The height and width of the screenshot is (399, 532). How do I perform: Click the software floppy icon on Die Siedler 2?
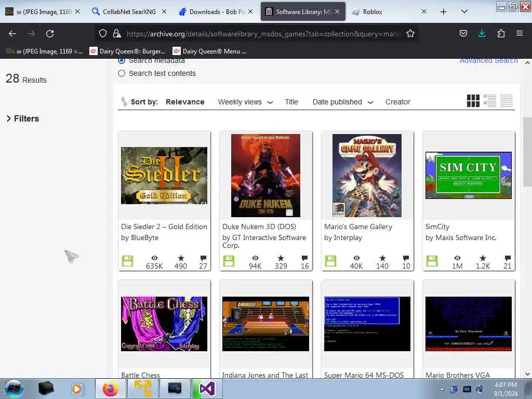pos(128,261)
